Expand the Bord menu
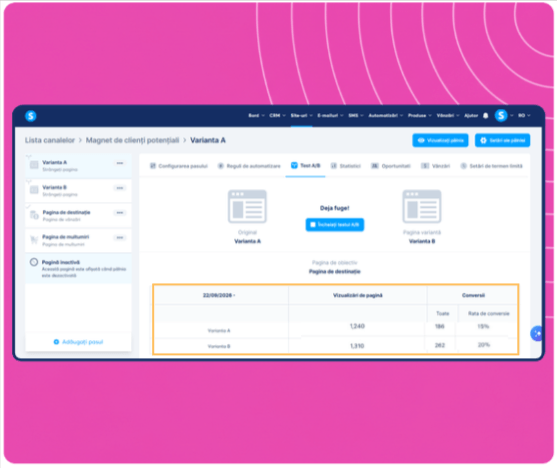Screen dimensions: 557x468 pos(256,115)
